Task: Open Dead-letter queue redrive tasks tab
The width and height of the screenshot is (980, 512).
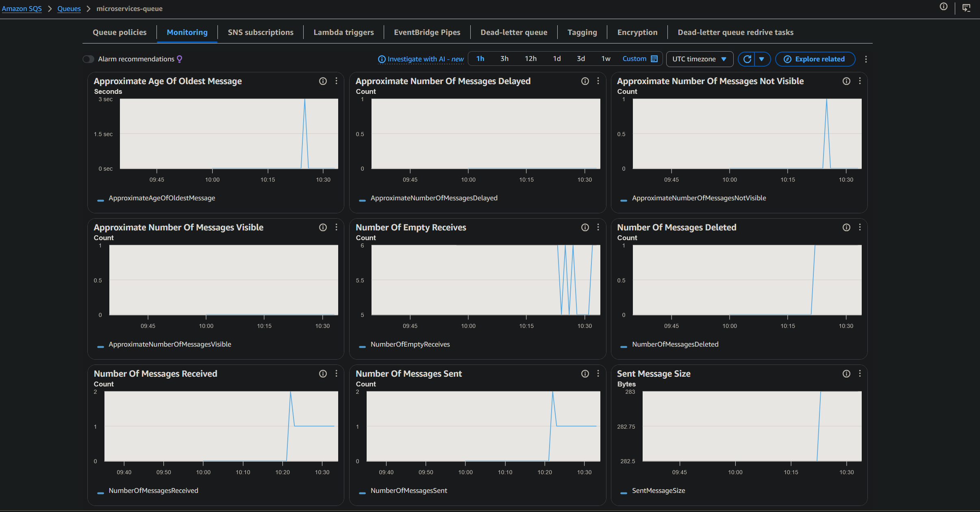Action: (x=735, y=33)
